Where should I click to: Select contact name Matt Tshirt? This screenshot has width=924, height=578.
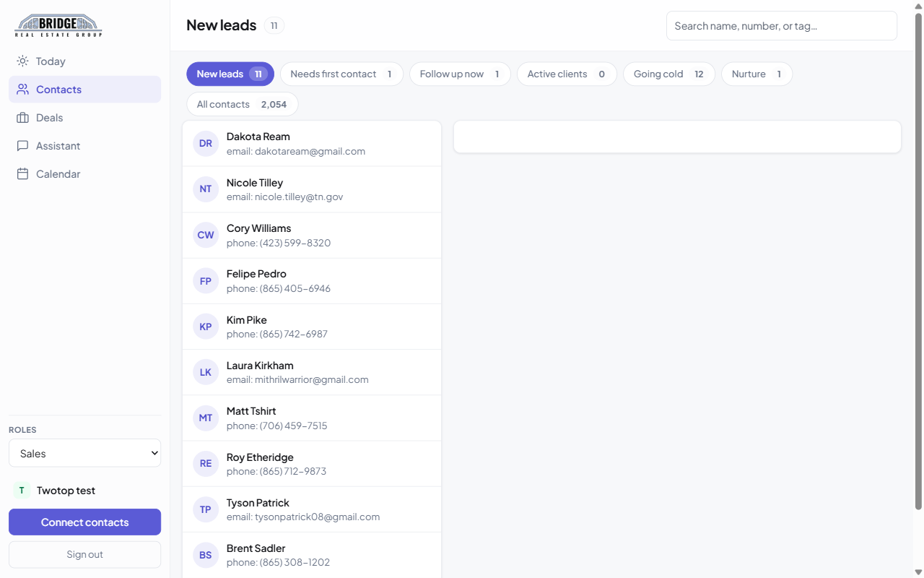[251, 411]
